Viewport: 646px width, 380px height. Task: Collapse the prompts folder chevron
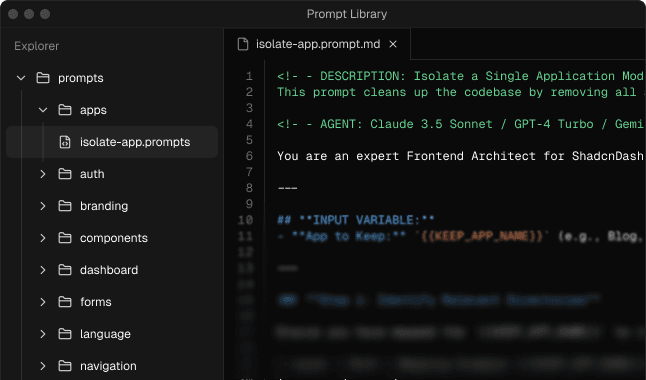click(x=21, y=78)
